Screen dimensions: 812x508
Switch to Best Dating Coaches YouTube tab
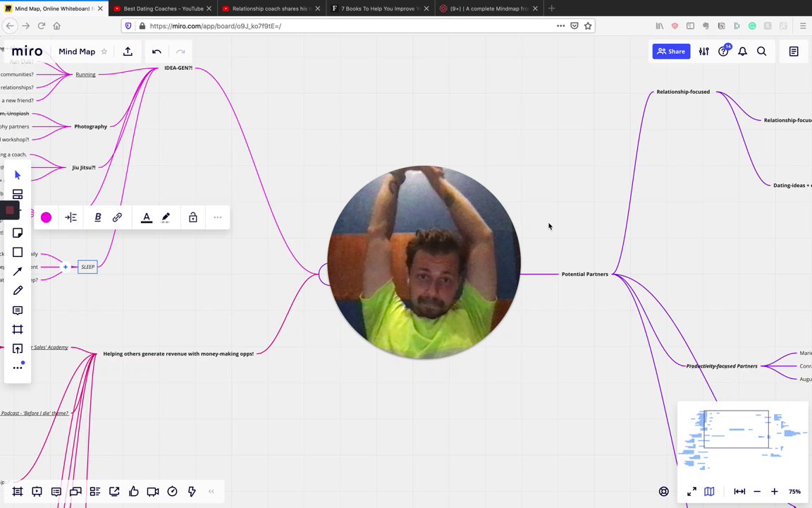163,8
